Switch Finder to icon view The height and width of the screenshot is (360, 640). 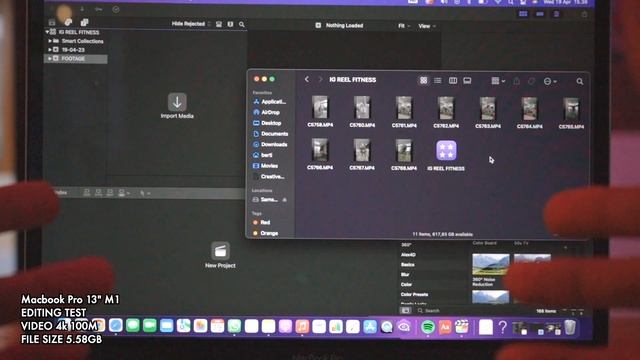[424, 80]
